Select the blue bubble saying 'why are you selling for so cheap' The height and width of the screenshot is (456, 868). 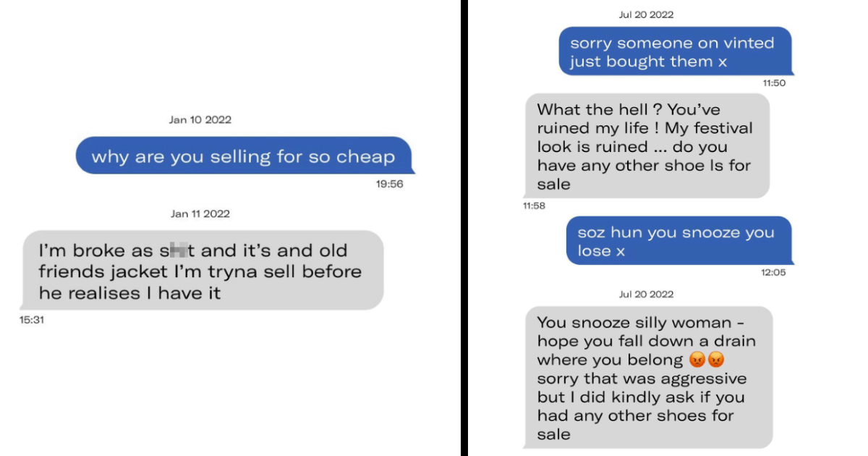(x=246, y=156)
